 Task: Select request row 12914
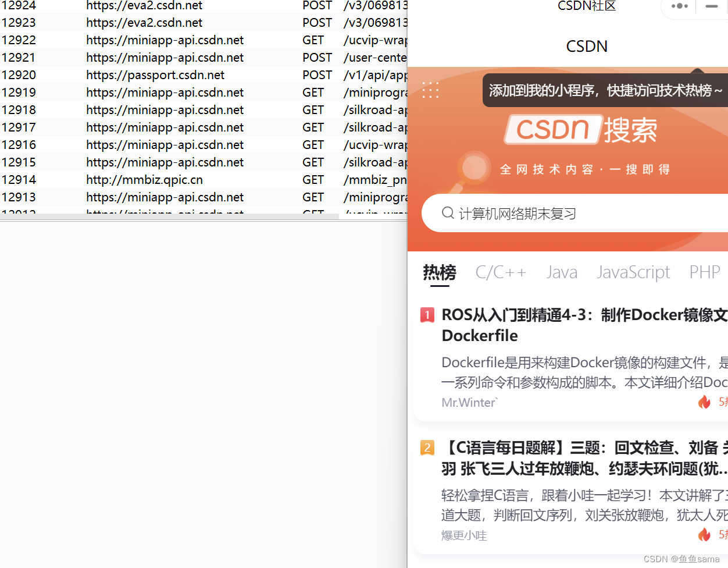(x=204, y=179)
